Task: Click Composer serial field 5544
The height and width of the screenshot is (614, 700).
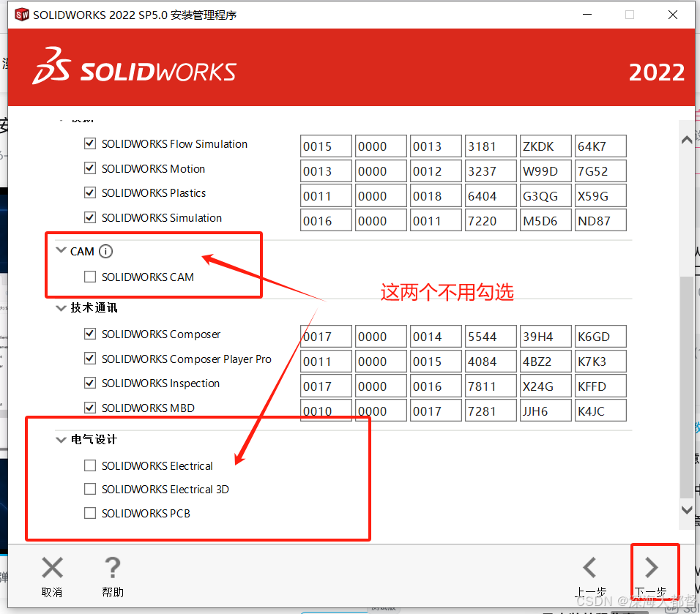Action: (491, 337)
